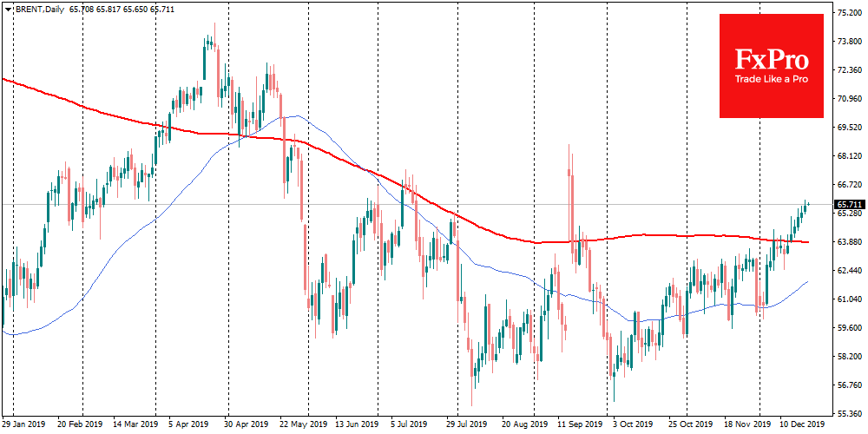Image resolution: width=868 pixels, height=434 pixels.
Task: Select the 73.800 price axis label
Action: click(x=849, y=42)
